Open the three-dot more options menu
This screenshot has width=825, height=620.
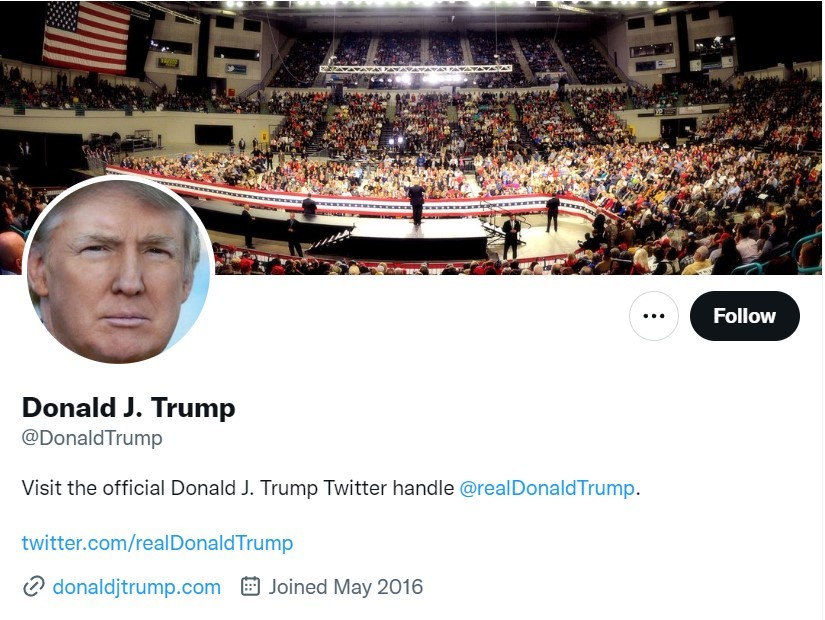tap(653, 316)
